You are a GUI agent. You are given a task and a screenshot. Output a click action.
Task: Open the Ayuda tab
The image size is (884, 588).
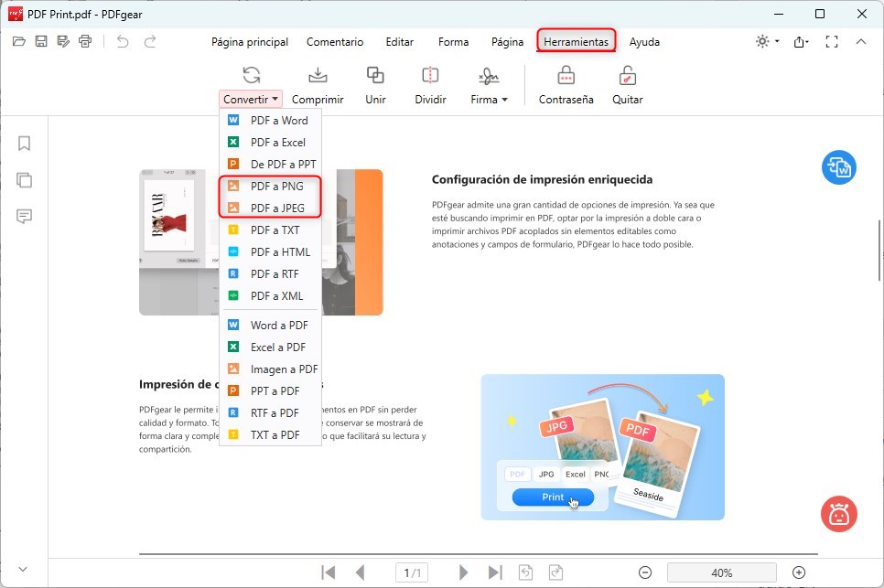tap(644, 42)
